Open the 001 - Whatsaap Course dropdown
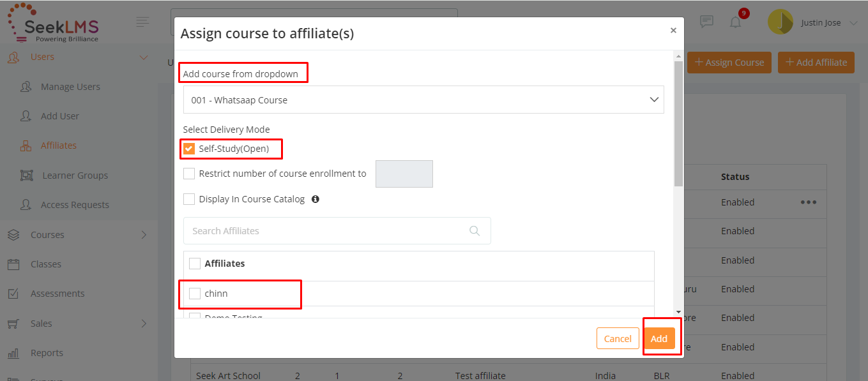The width and height of the screenshot is (868, 381). click(423, 100)
